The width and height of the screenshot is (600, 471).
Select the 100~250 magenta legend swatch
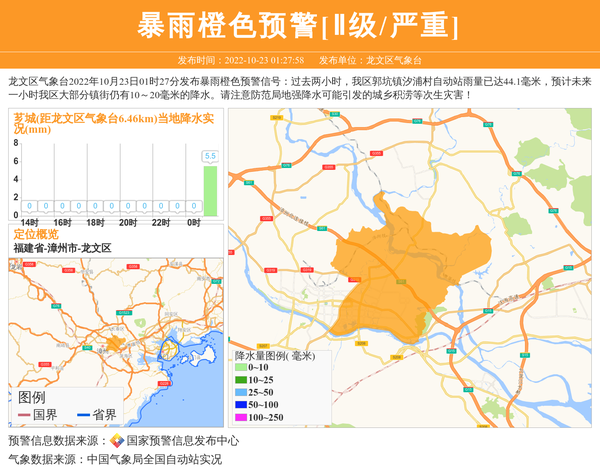pyautogui.click(x=240, y=417)
